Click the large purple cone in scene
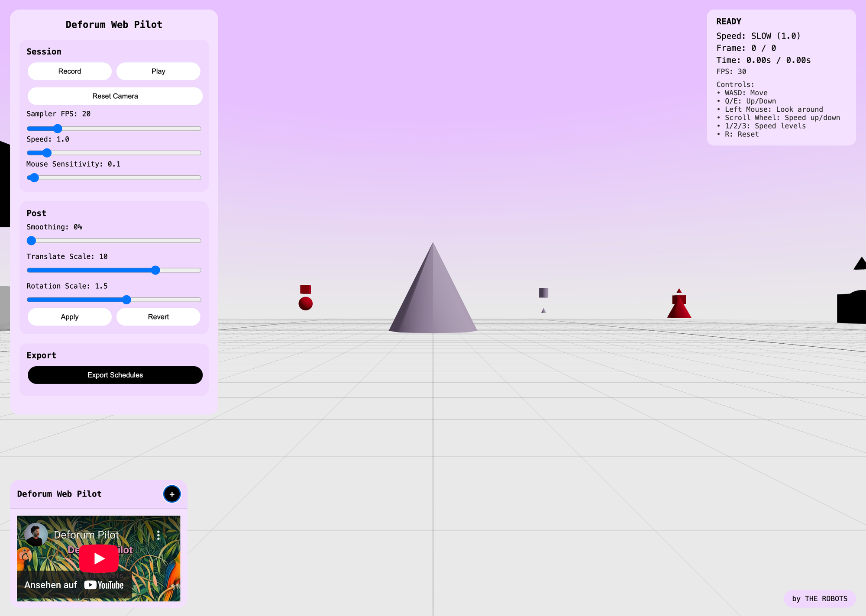866x616 pixels. pyautogui.click(x=433, y=299)
